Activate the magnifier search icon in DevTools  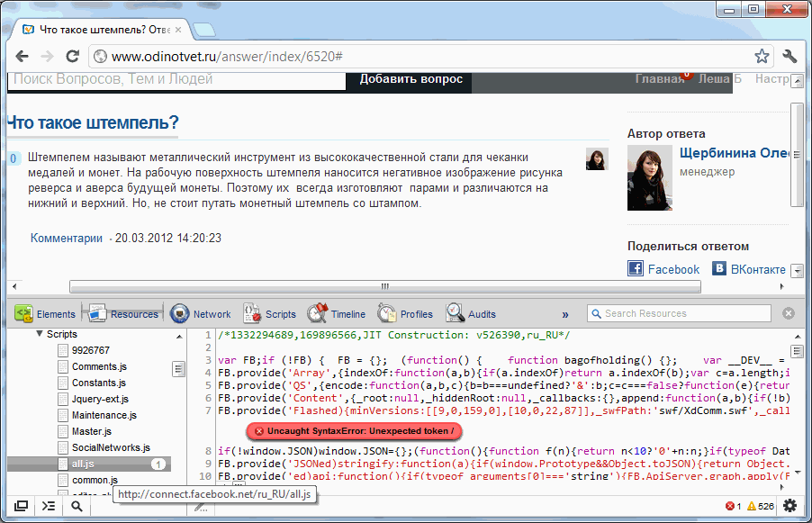[x=77, y=506]
